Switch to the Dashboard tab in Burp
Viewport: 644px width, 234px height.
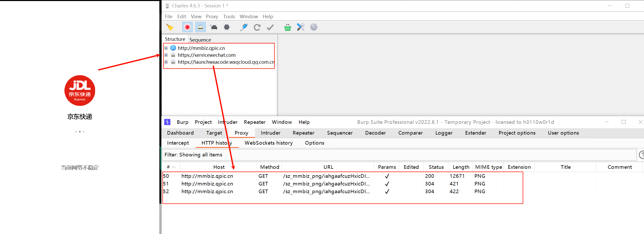(180, 133)
